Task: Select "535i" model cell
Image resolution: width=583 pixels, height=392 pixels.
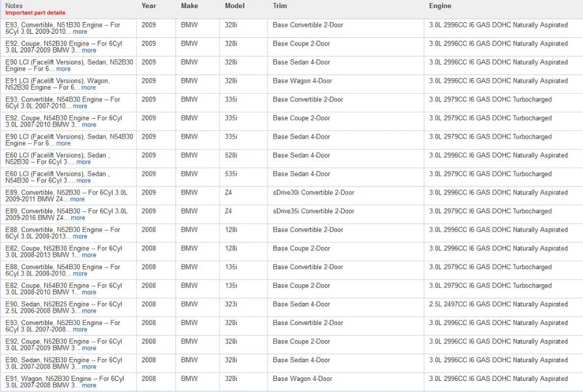Action: [x=231, y=174]
